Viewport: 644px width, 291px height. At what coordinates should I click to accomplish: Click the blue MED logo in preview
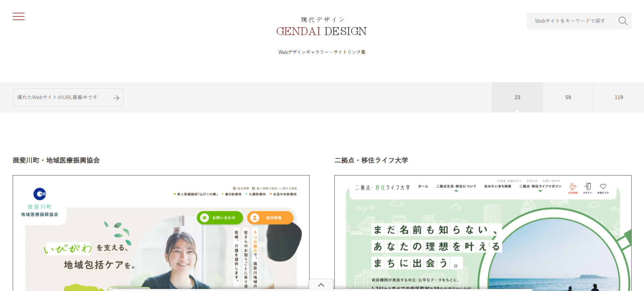(40, 194)
